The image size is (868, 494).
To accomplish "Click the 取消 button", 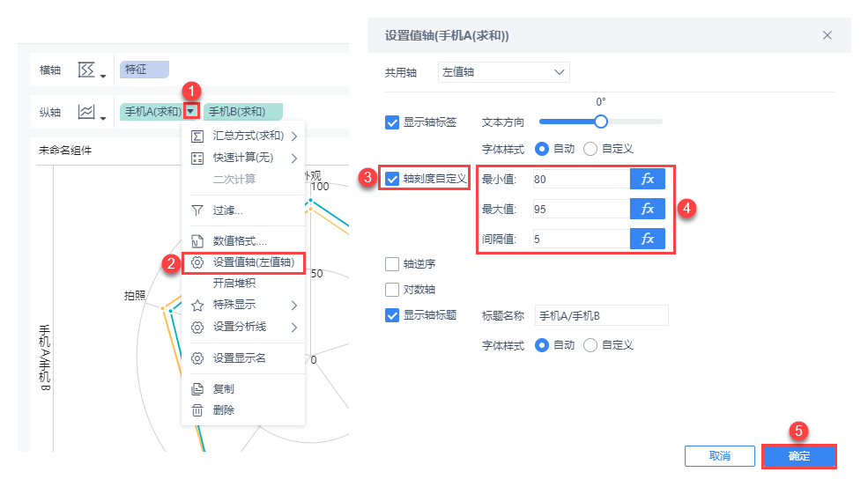I will pos(719,456).
